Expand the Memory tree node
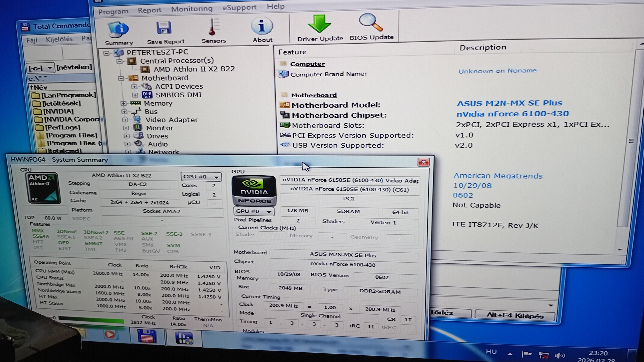This screenshot has height=362, width=644. click(123, 103)
